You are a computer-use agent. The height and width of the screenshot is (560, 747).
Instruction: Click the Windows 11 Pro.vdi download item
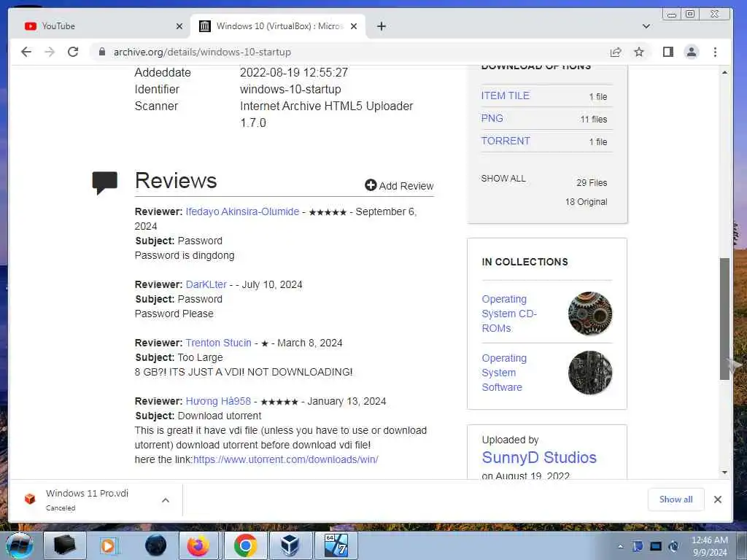click(87, 499)
